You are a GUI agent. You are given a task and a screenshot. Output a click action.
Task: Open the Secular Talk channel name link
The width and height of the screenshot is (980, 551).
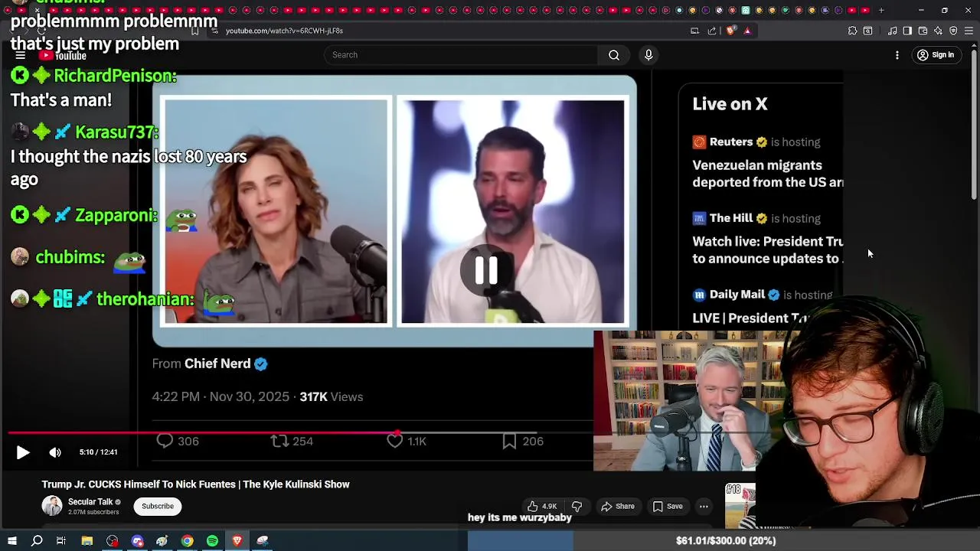[x=90, y=502]
